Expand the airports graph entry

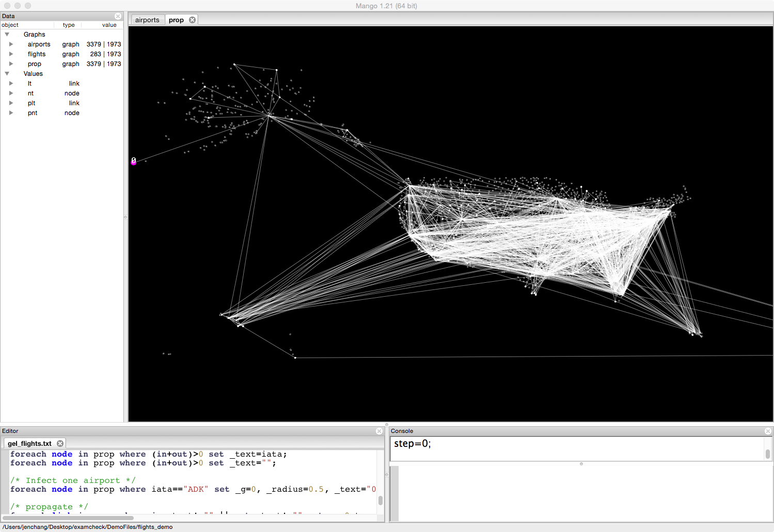pyautogui.click(x=11, y=44)
